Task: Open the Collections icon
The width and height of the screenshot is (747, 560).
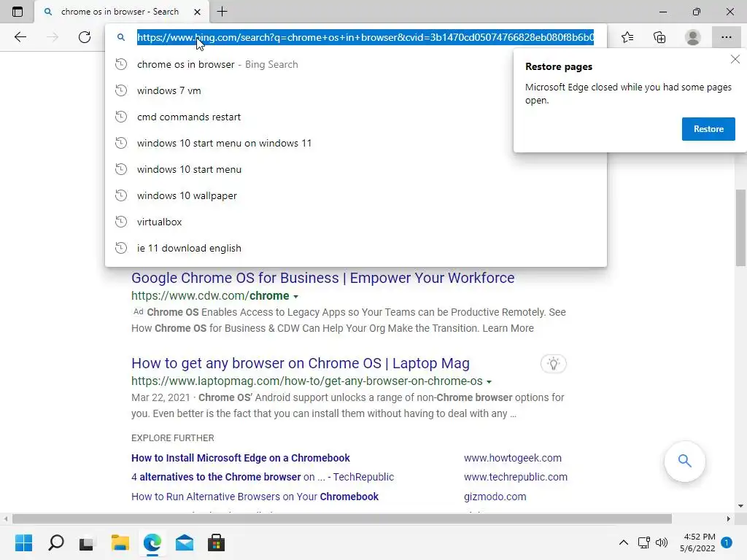Action: coord(659,37)
